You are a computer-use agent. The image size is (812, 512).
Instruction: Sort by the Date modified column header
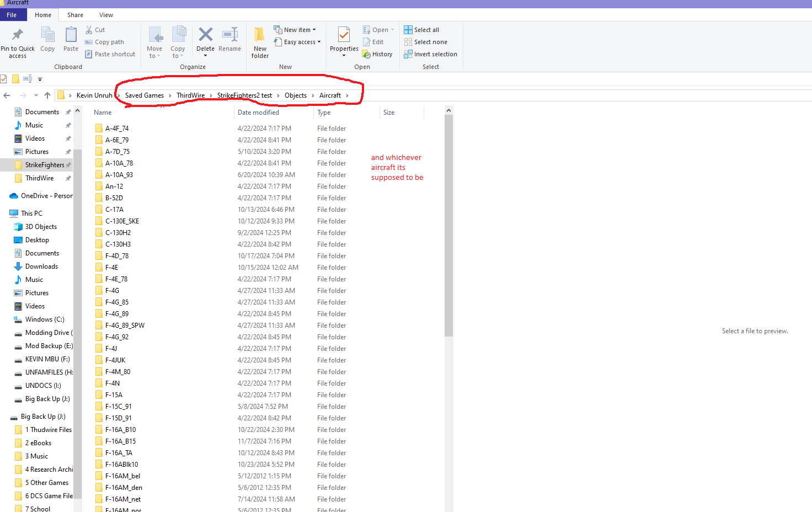click(x=274, y=113)
